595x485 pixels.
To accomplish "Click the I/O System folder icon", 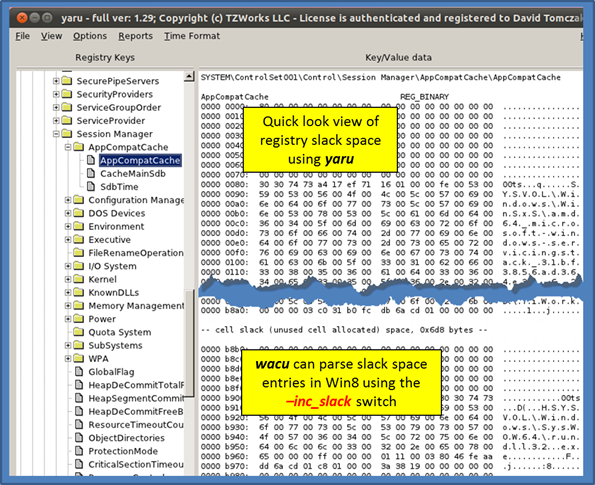I will pos(79,266).
